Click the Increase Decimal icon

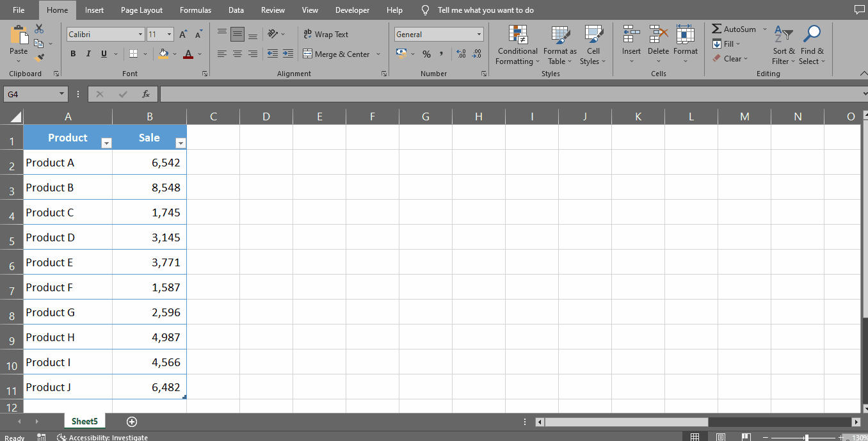(460, 54)
